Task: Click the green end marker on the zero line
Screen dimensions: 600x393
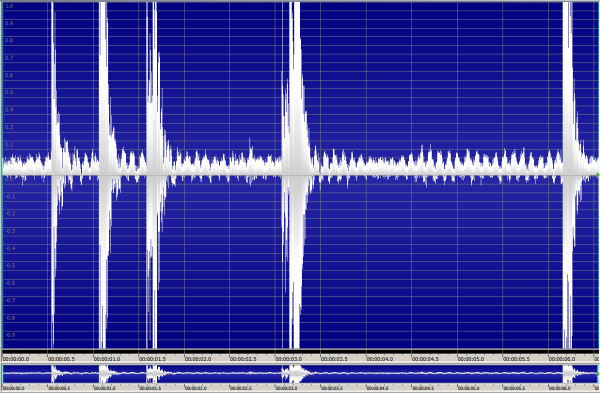Action: (598, 175)
